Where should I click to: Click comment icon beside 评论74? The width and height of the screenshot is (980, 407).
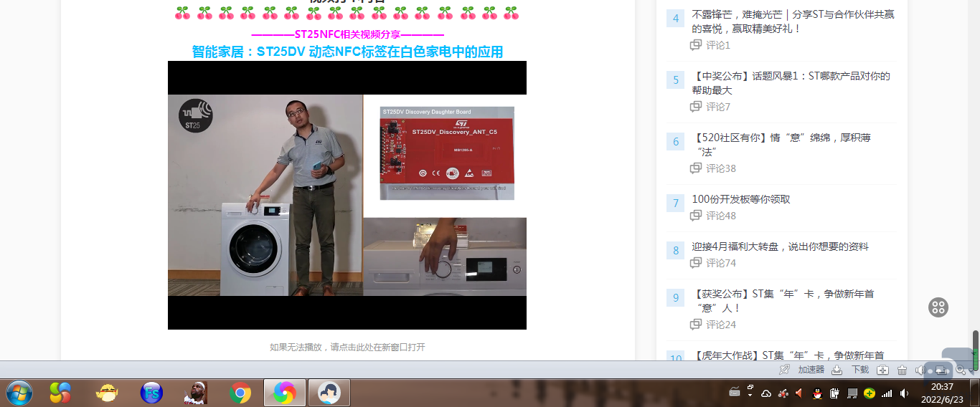click(696, 263)
